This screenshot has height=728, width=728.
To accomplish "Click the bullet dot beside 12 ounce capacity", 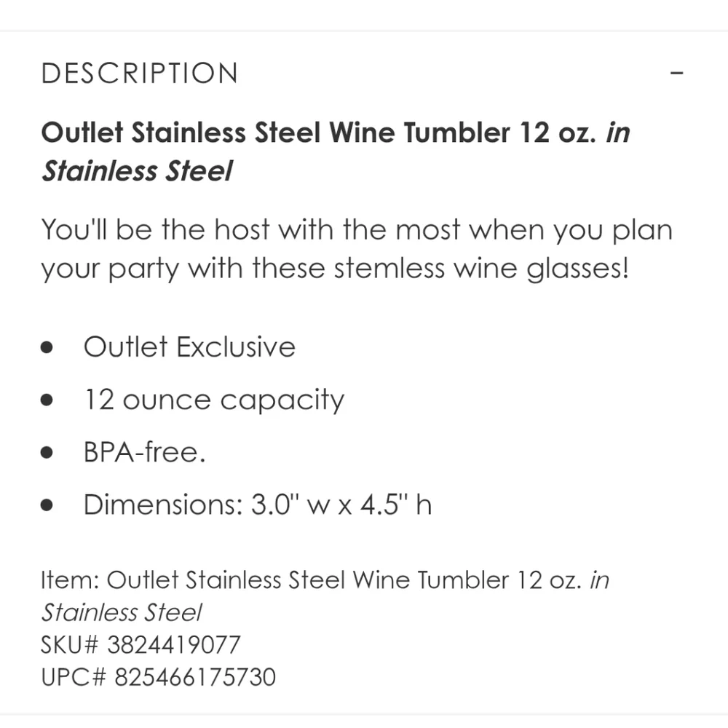I will click(x=48, y=400).
